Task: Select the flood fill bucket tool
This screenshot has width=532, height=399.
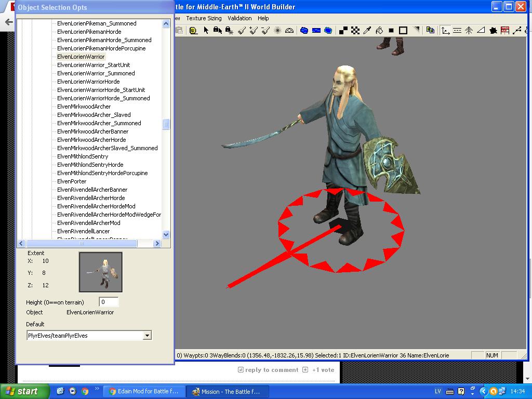Action: click(379, 31)
